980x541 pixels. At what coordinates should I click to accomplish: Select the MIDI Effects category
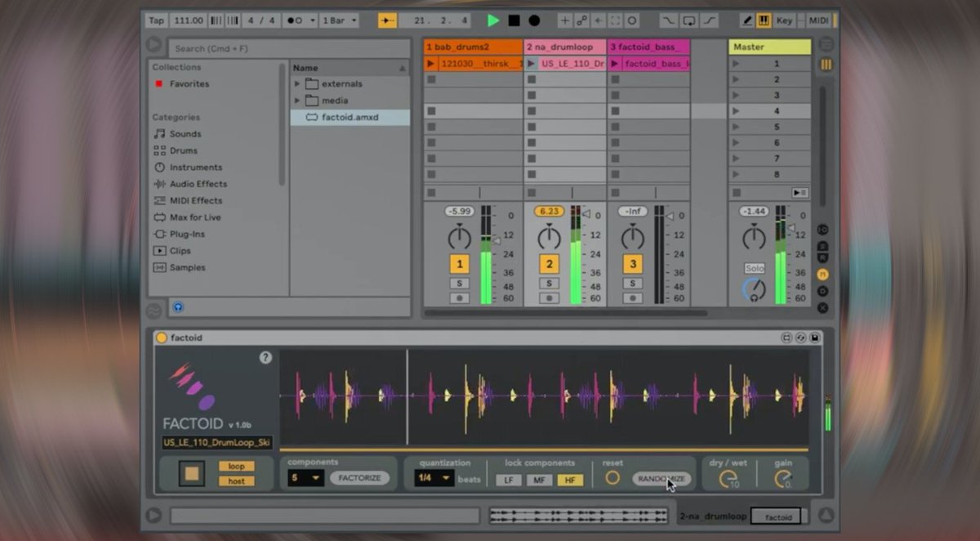[x=195, y=200]
